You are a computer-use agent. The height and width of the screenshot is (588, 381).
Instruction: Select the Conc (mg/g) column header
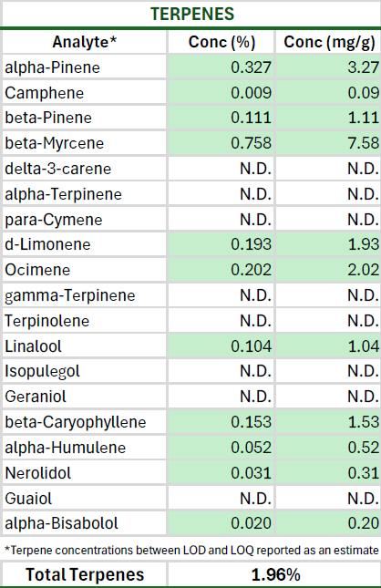point(328,42)
